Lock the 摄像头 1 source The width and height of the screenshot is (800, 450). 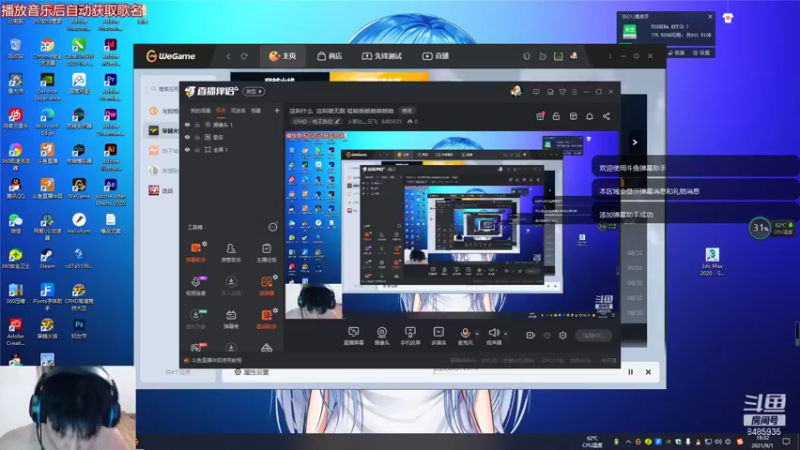pos(197,125)
